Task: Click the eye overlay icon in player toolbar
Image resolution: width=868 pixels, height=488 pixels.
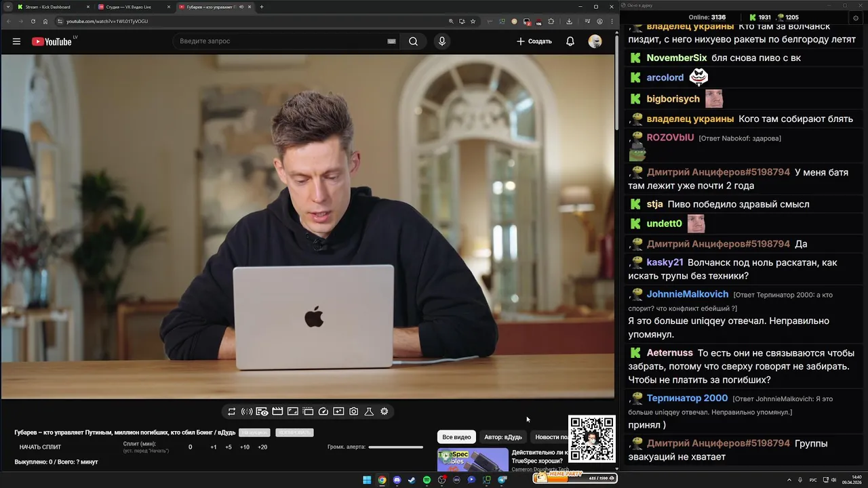Action: coord(262,411)
